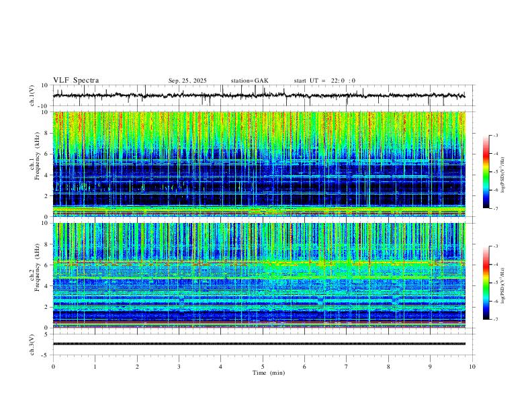Click inside the ch.2 spectrogram panel

click(x=259, y=275)
